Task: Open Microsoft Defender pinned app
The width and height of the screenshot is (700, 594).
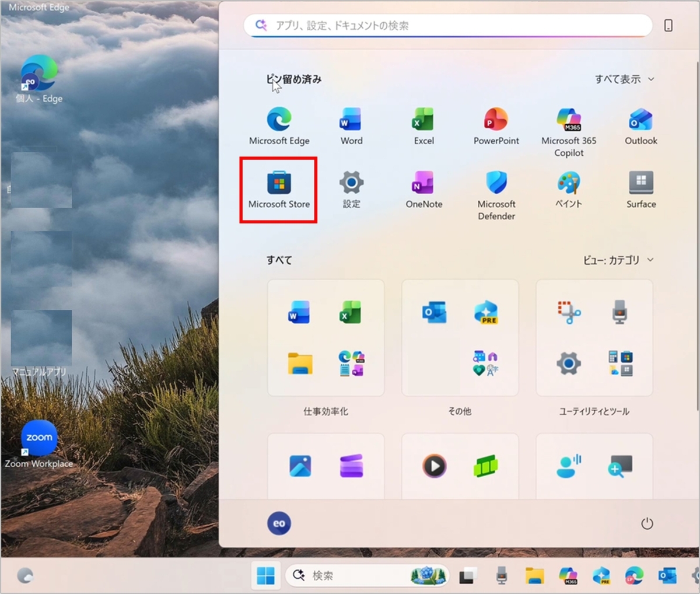Action: [496, 195]
